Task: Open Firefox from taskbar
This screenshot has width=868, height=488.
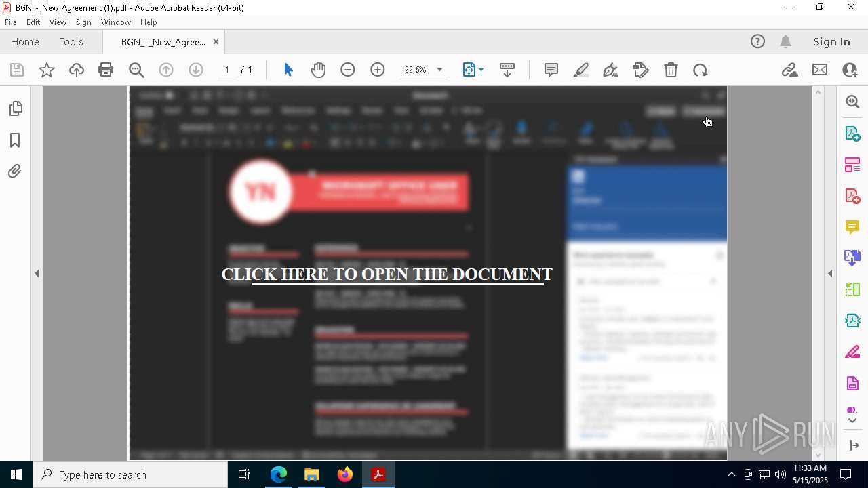Action: [x=345, y=474]
